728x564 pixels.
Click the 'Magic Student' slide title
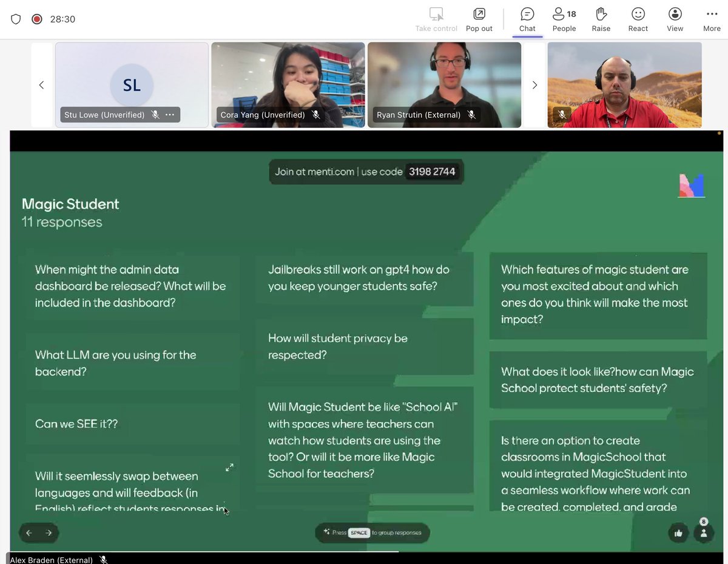pyautogui.click(x=70, y=204)
